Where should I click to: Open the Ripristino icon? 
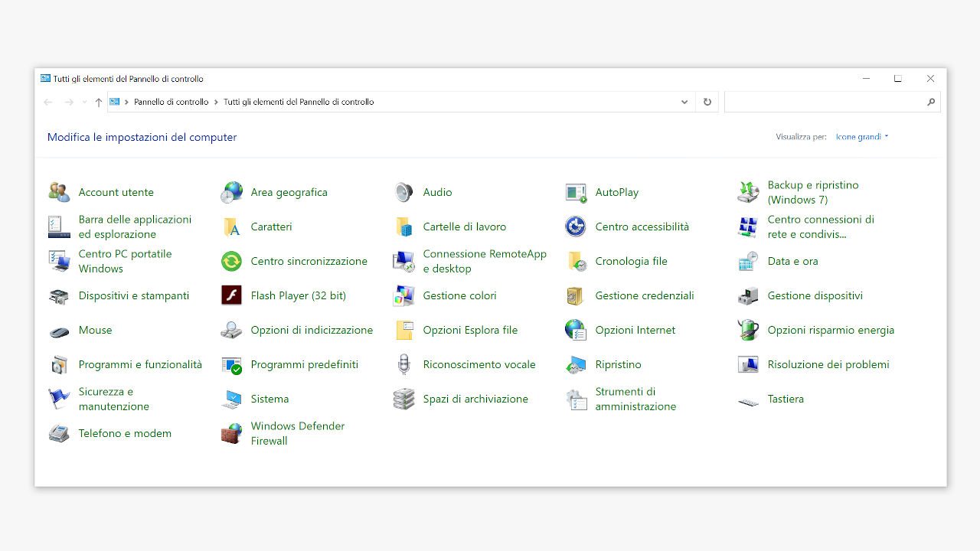click(576, 364)
